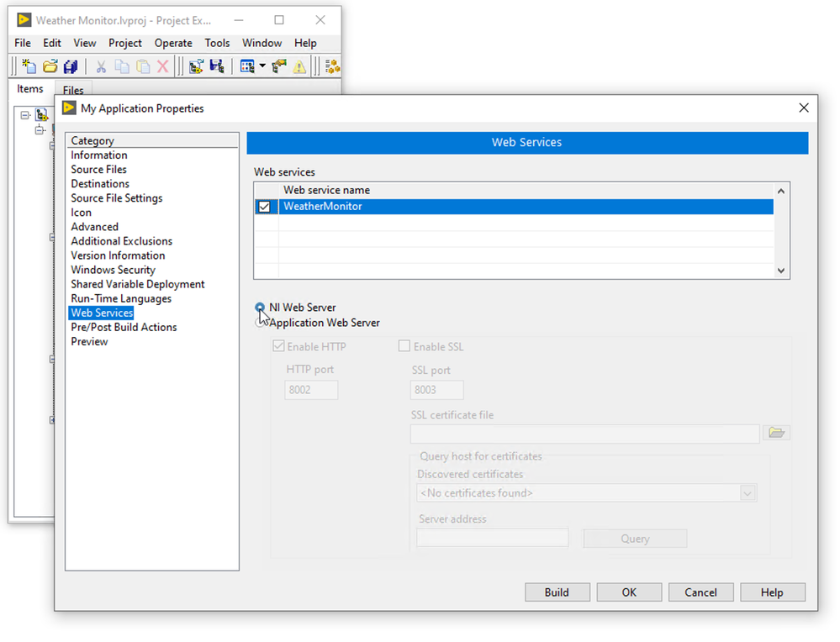Open View menu in Project Explorer
The image size is (840, 642).
85,43
